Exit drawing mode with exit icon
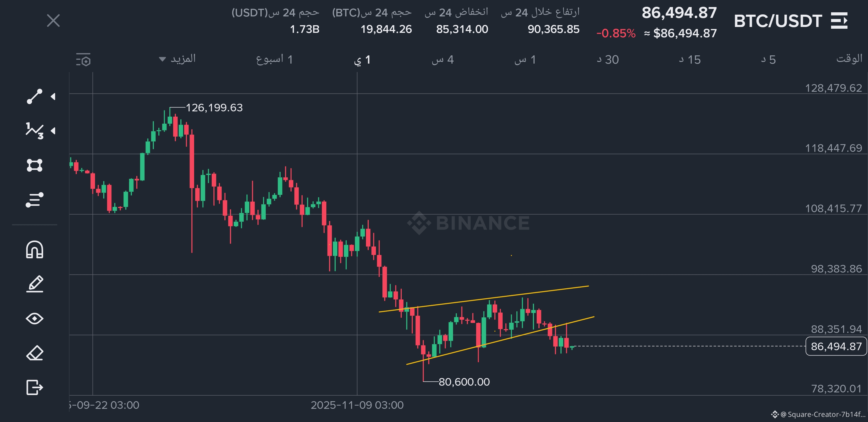The height and width of the screenshot is (422, 868). pos(34,387)
